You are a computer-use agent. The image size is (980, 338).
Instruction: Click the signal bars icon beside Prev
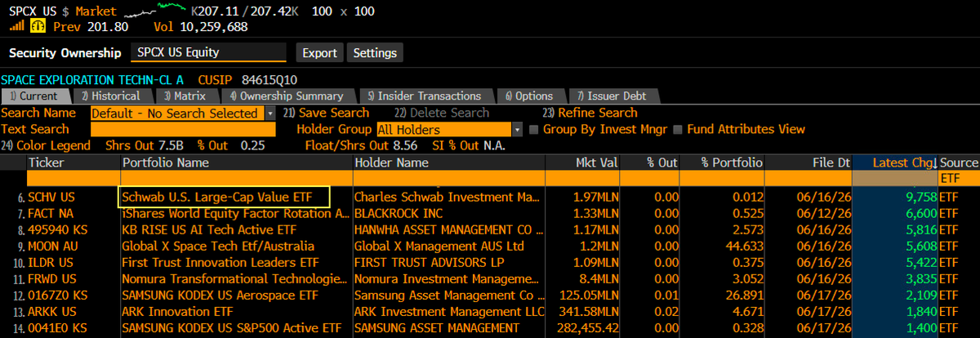pyautogui.click(x=16, y=27)
